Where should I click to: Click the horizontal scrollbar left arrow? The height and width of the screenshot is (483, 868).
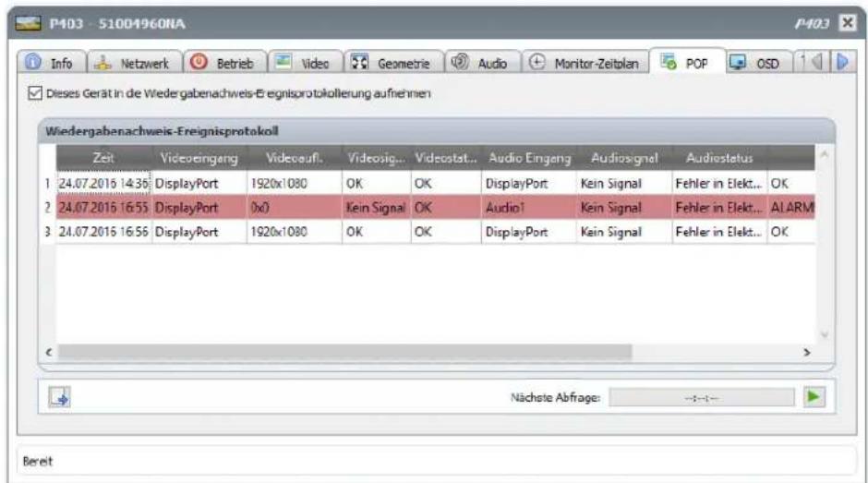(49, 352)
